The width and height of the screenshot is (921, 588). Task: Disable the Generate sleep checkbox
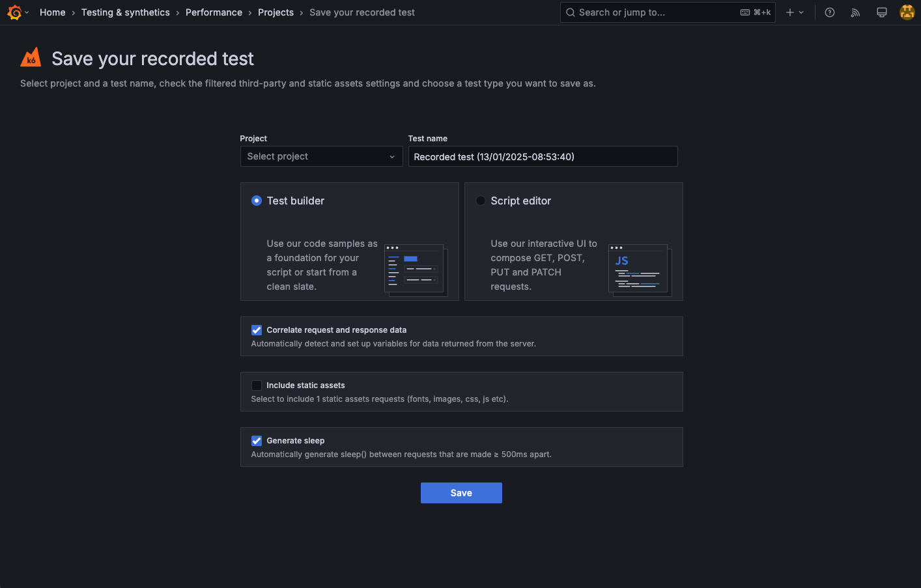pos(257,441)
